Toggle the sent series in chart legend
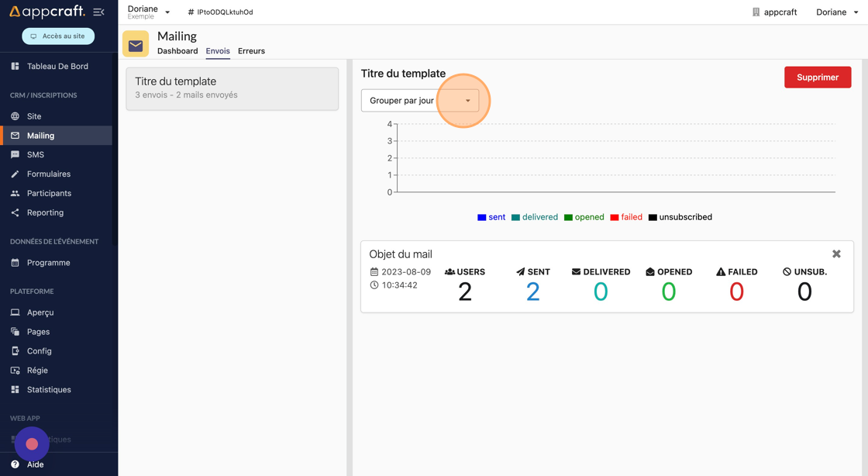 tap(491, 217)
